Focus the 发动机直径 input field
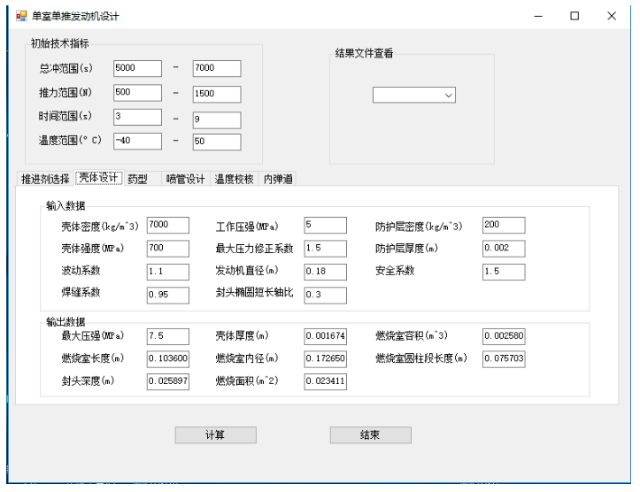640x492 pixels. 324,271
